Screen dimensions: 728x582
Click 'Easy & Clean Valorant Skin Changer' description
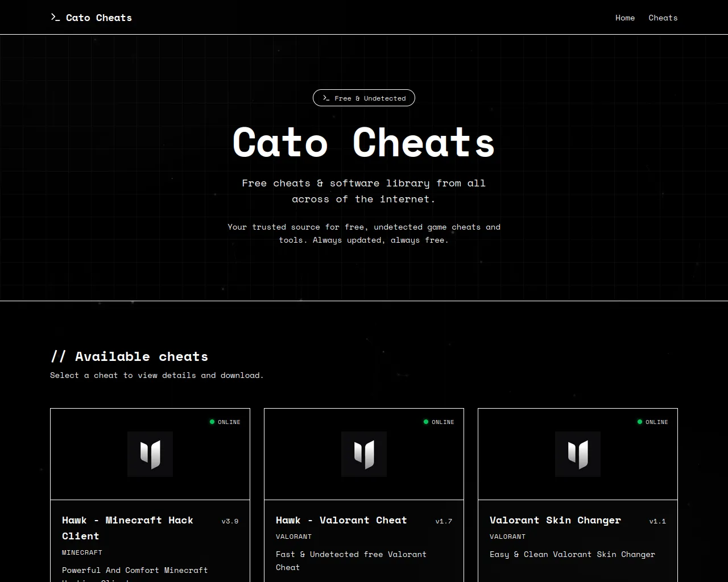click(572, 554)
